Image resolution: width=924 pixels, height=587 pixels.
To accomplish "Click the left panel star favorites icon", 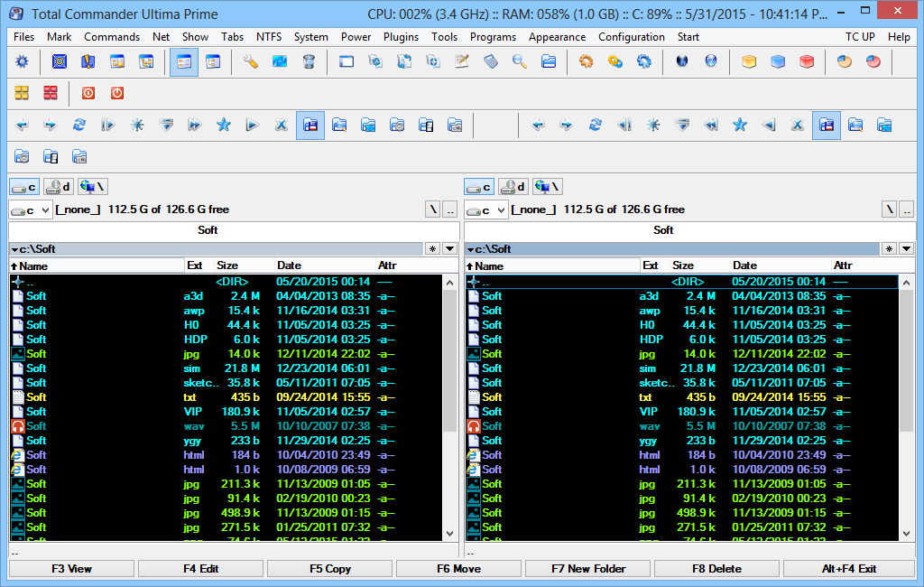I will [224, 125].
